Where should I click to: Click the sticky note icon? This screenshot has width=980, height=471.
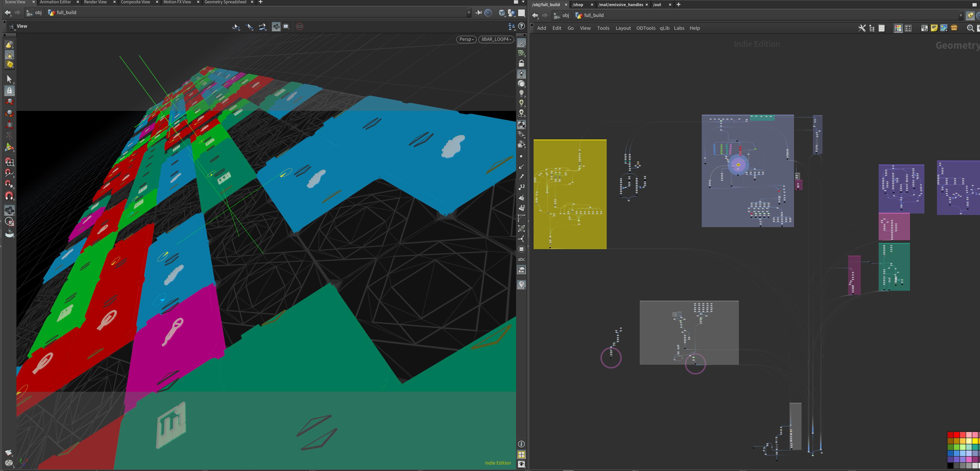pos(934,28)
